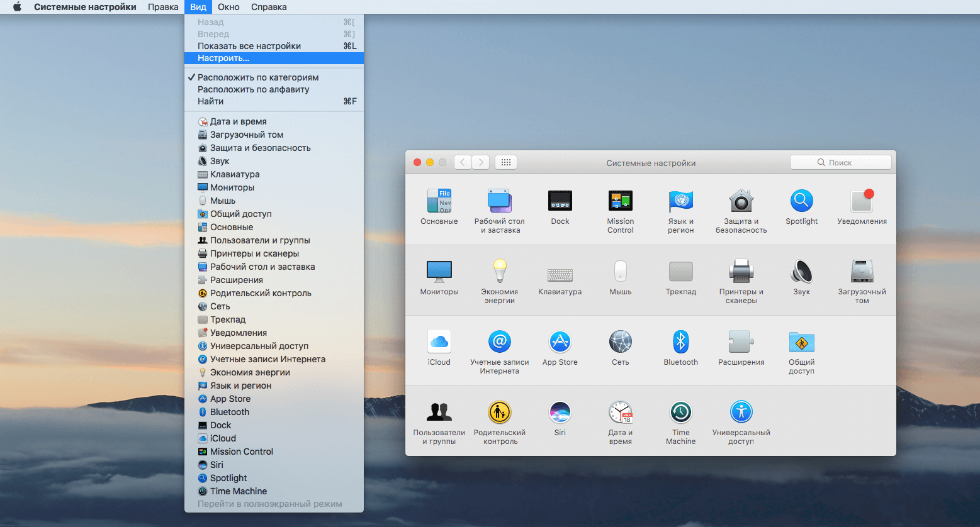Open Принтеры и сканеры icon in window
The image size is (980, 527).
741,272
